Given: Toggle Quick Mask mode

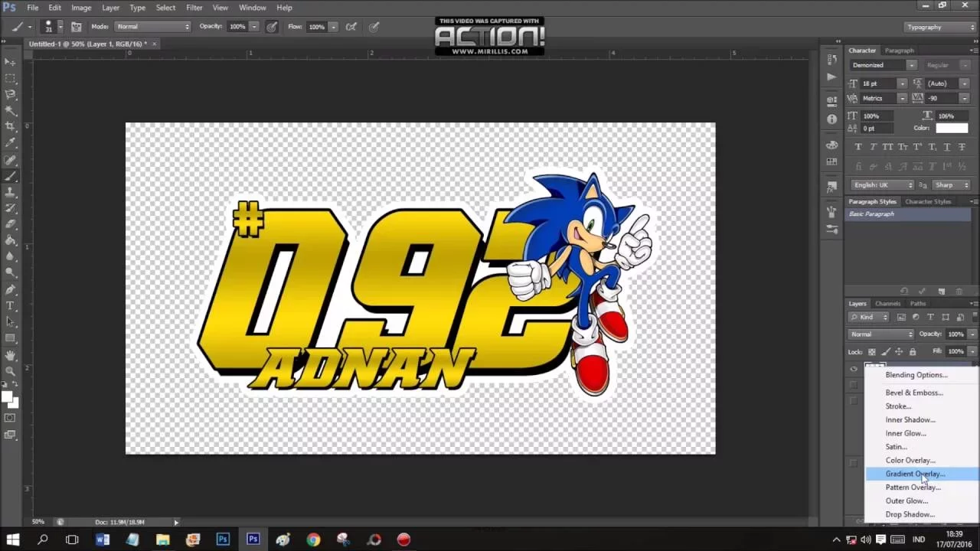Looking at the screenshot, I should (10, 418).
